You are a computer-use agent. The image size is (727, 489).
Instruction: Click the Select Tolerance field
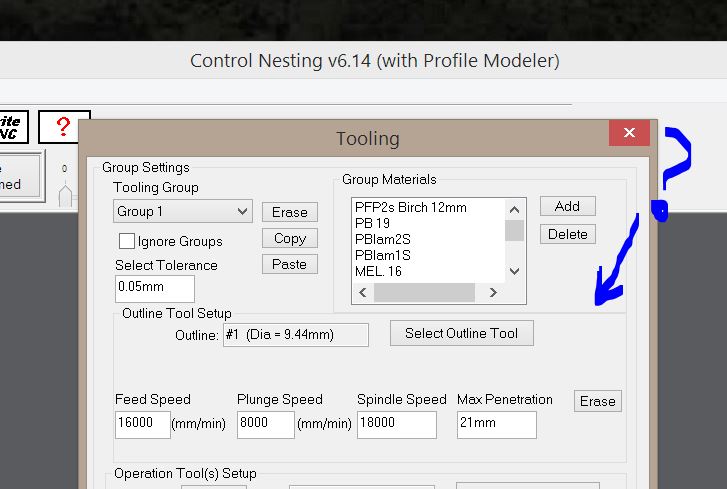tap(153, 288)
